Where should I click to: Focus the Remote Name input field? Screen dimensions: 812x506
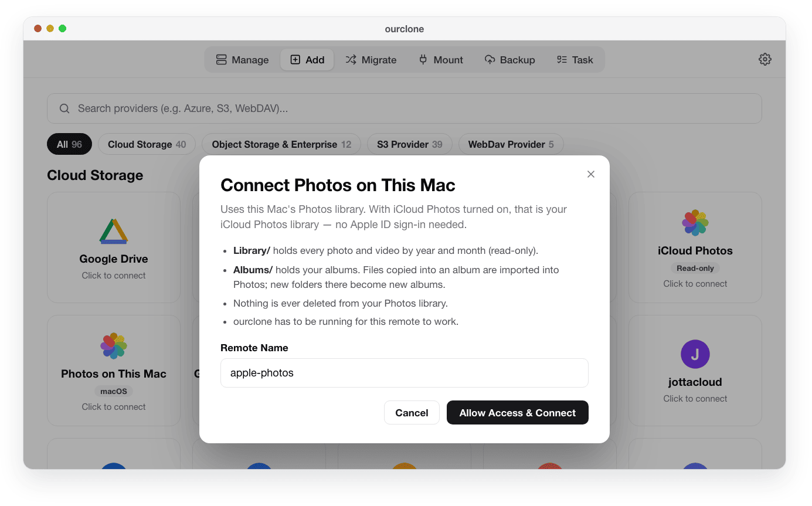(x=405, y=373)
